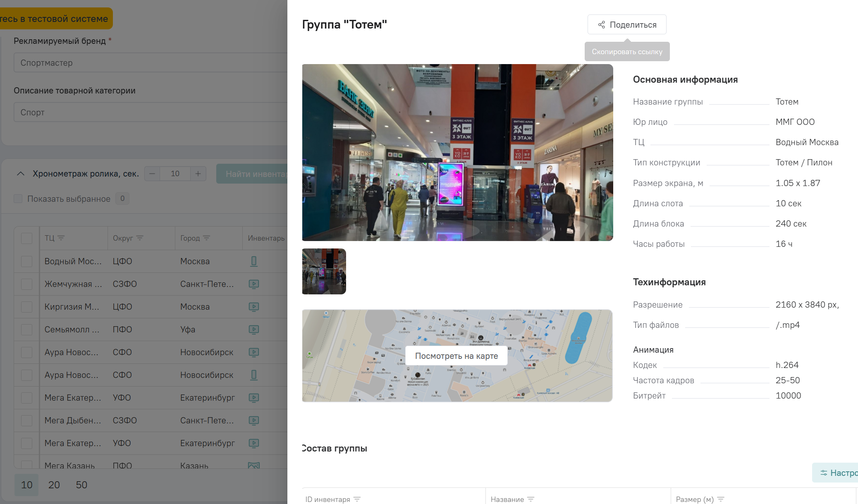
Task: Set page size to 20 rows
Action: 54,485
